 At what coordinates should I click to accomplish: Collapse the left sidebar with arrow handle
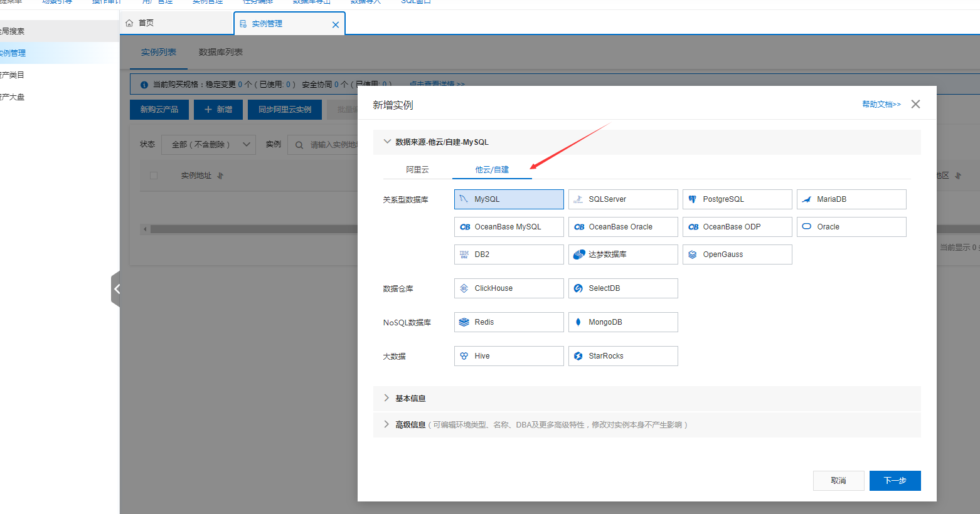click(115, 289)
